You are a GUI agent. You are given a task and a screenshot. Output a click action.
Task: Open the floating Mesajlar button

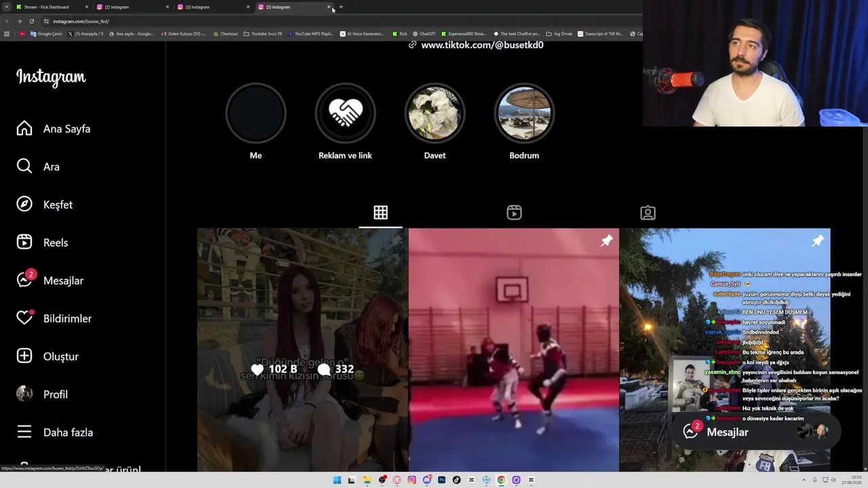[755, 432]
